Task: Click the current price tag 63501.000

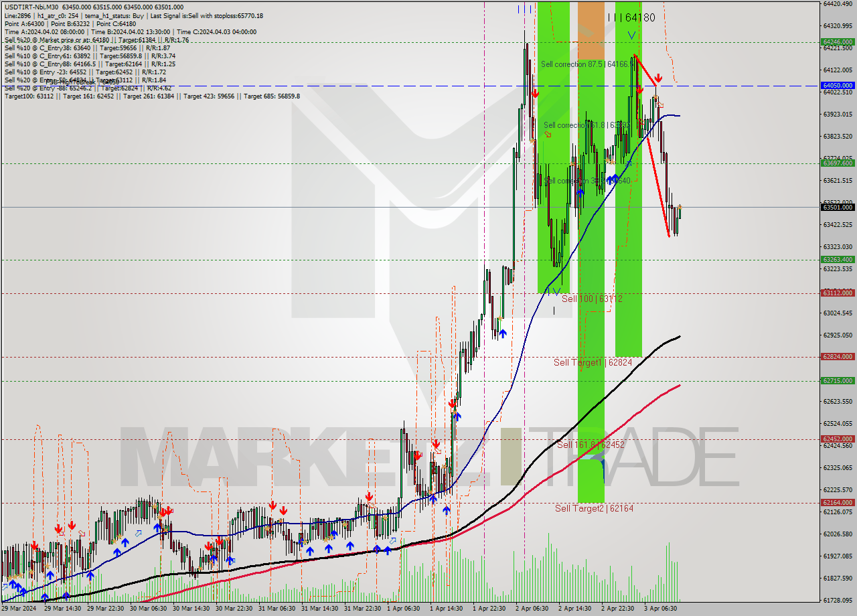Action: coord(837,207)
